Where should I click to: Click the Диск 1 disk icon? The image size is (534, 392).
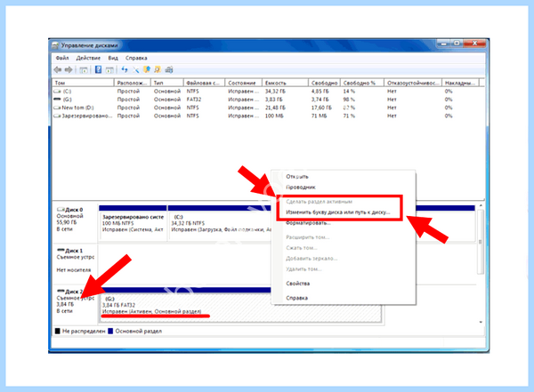click(61, 250)
